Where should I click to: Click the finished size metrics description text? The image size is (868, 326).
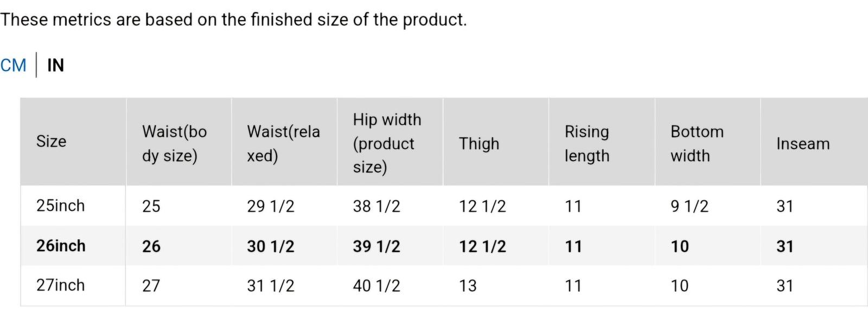233,20
